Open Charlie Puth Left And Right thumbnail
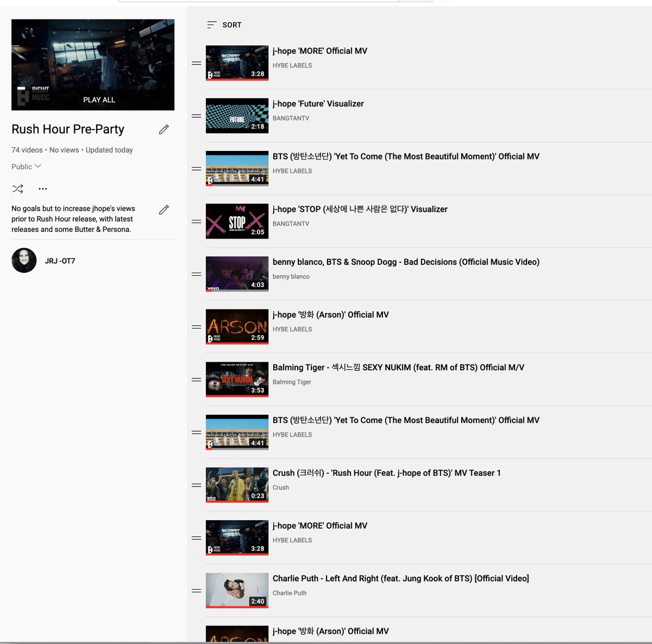 (x=237, y=591)
